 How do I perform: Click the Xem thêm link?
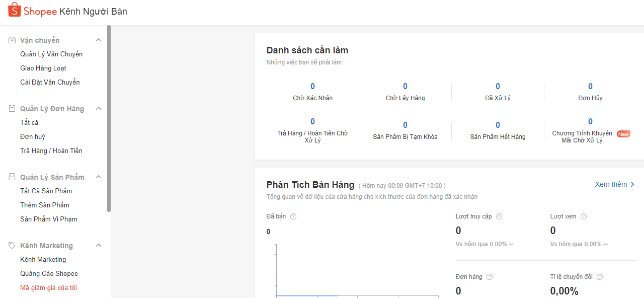click(614, 184)
